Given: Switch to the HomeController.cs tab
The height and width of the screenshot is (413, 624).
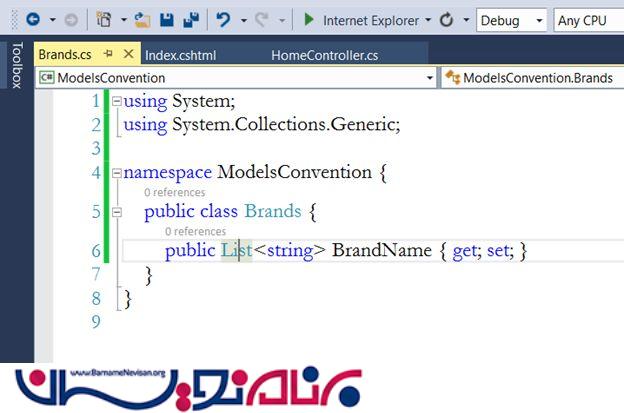Looking at the screenshot, I should 323,55.
